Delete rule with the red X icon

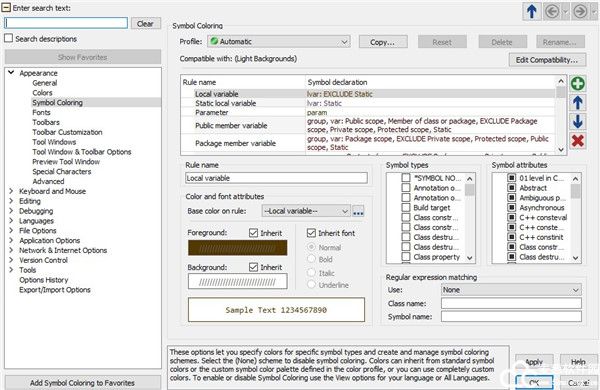tap(578, 141)
